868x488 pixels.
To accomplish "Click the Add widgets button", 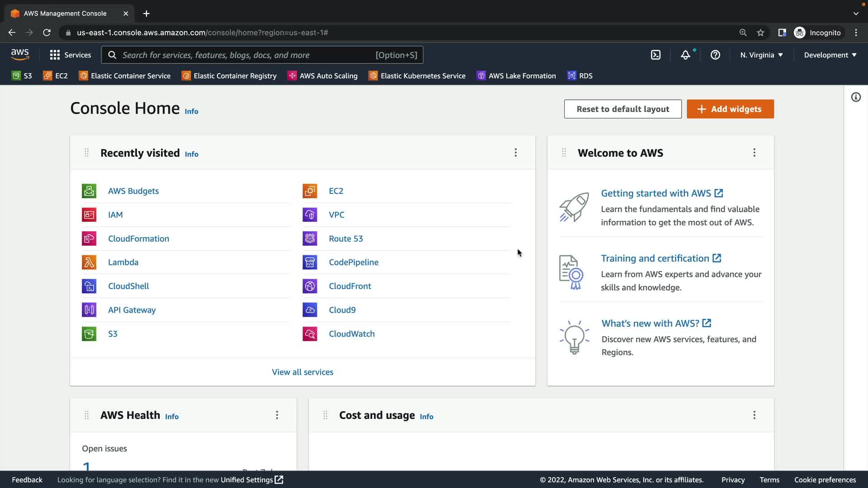I will point(730,109).
